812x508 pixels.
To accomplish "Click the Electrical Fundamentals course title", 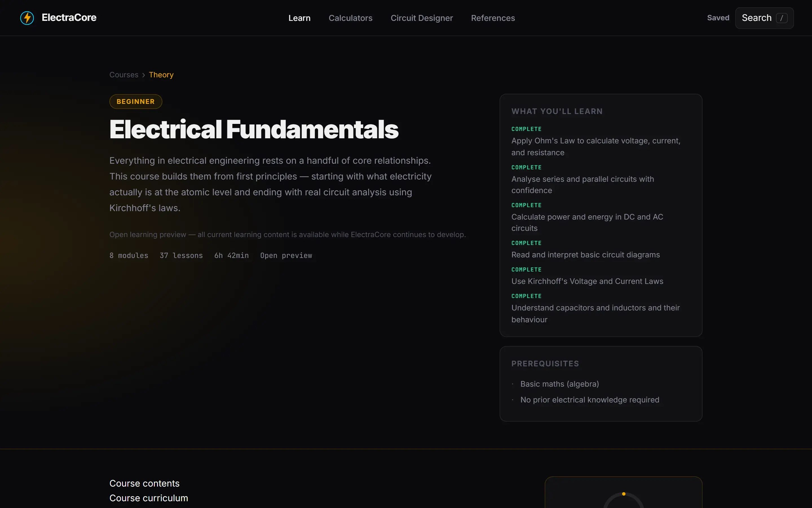I will point(254,129).
